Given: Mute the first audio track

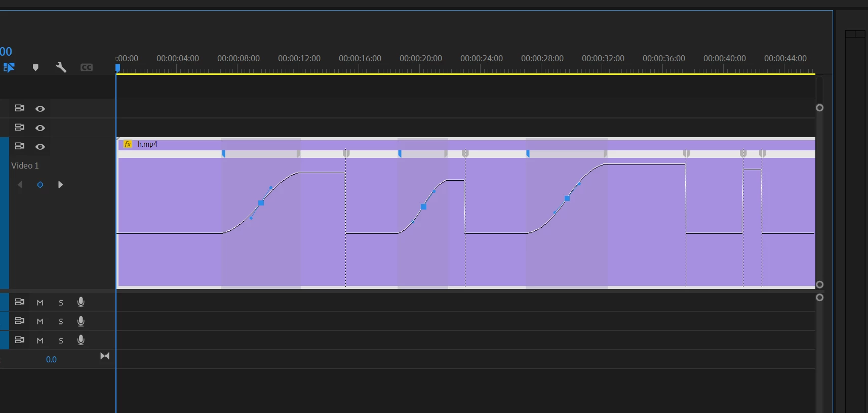Looking at the screenshot, I should (40, 303).
